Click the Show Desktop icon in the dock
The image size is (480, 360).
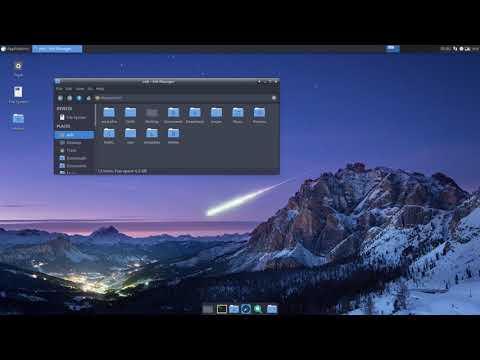tap(208, 309)
